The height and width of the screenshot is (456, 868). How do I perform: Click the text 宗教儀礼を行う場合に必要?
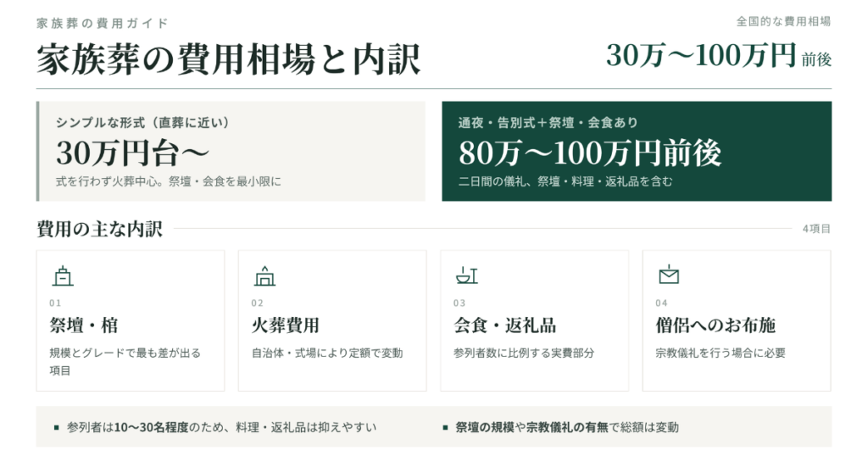(721, 353)
